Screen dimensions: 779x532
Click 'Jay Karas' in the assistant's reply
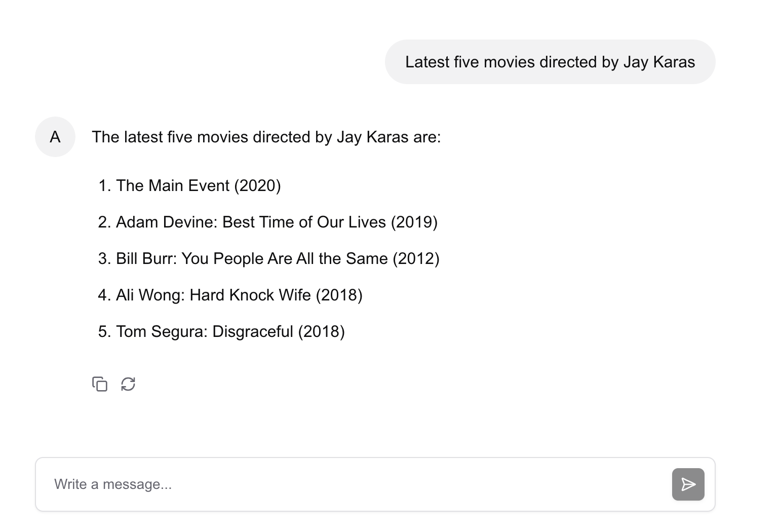pos(372,137)
